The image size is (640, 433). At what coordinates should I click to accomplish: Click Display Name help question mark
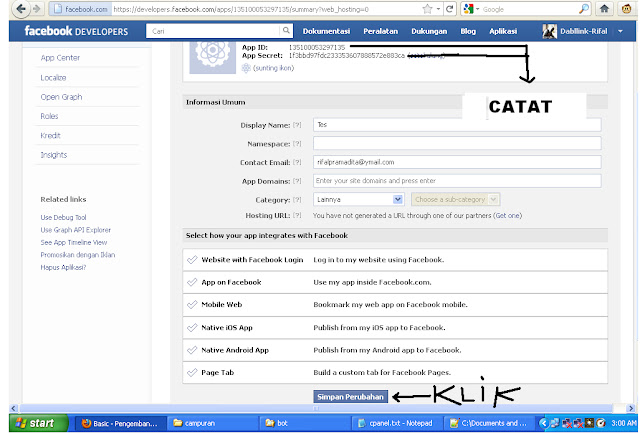(297, 125)
